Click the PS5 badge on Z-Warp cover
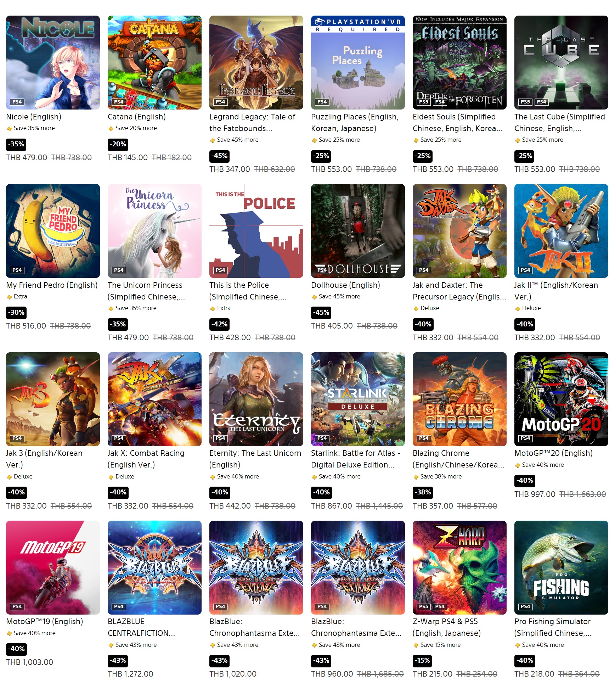Screen dimensions: 615x700 (424, 606)
